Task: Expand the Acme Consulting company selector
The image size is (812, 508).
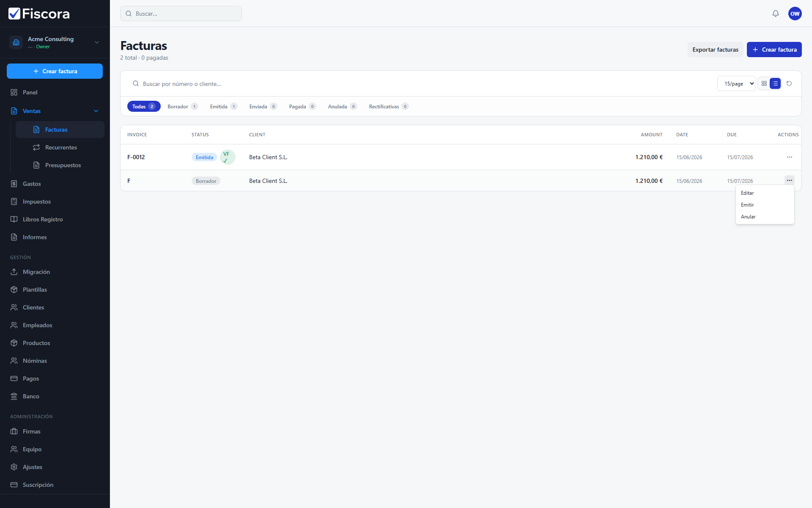Action: click(x=55, y=42)
